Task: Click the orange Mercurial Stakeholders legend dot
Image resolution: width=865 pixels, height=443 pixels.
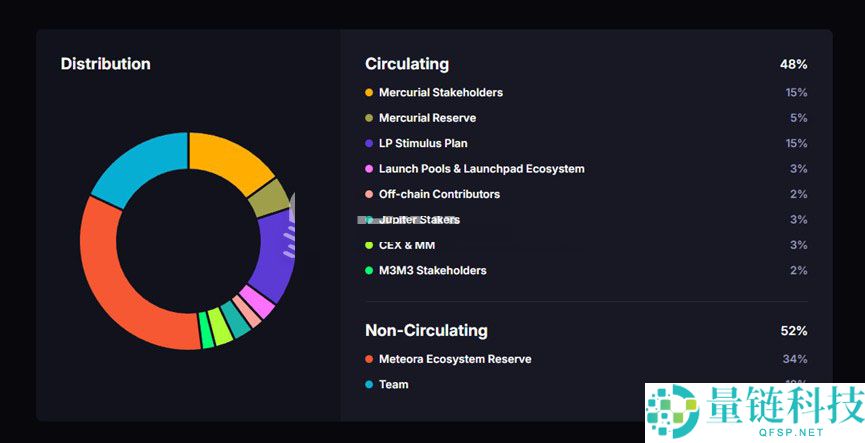Action: [x=369, y=93]
